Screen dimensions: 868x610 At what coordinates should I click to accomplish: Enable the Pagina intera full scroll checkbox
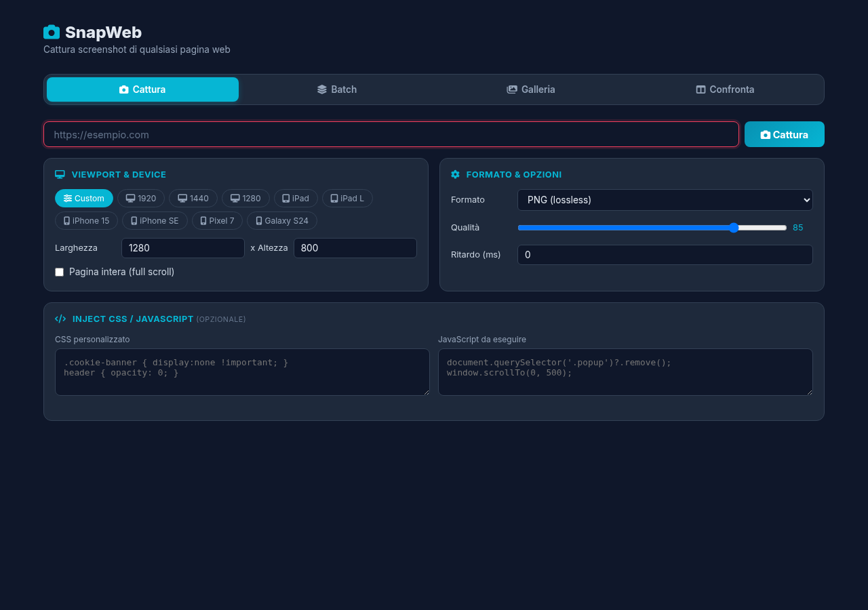(60, 272)
